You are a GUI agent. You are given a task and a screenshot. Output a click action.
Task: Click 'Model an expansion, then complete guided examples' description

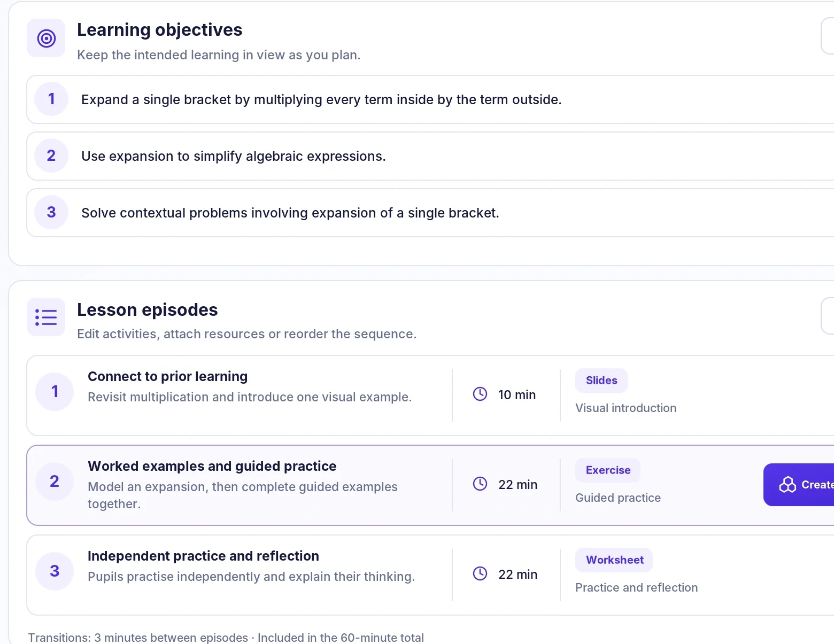(x=243, y=495)
